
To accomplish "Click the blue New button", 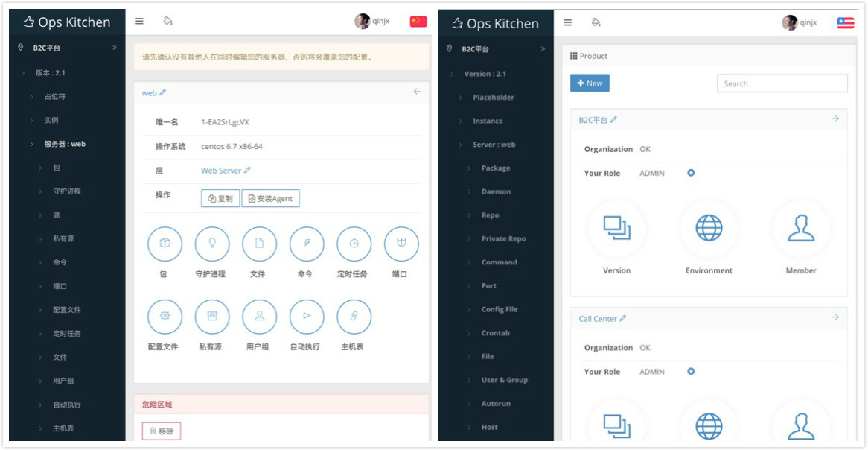I will (x=590, y=83).
